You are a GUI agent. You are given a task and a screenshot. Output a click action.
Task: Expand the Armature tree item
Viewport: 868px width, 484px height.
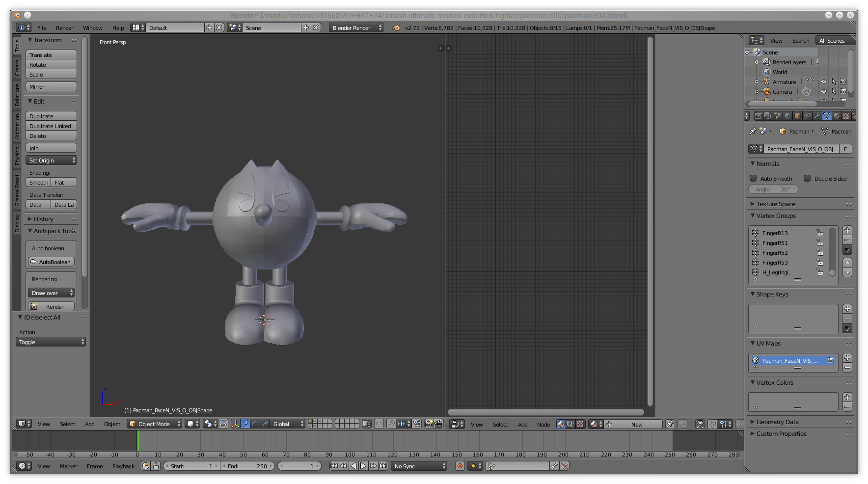tap(757, 82)
